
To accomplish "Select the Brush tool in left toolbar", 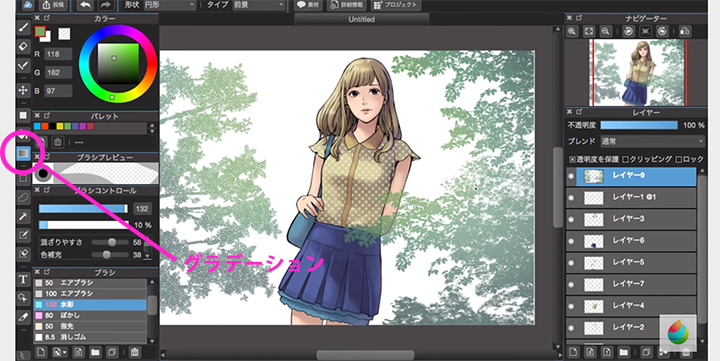I will pos(23,28).
